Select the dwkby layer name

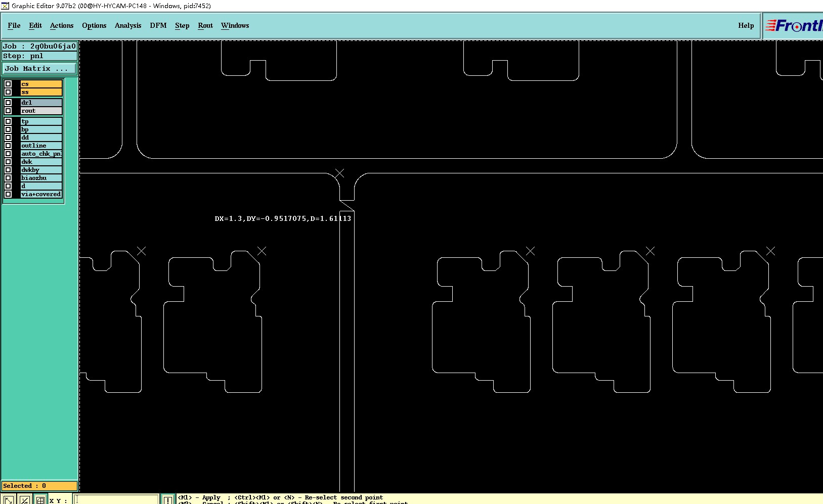coord(41,170)
